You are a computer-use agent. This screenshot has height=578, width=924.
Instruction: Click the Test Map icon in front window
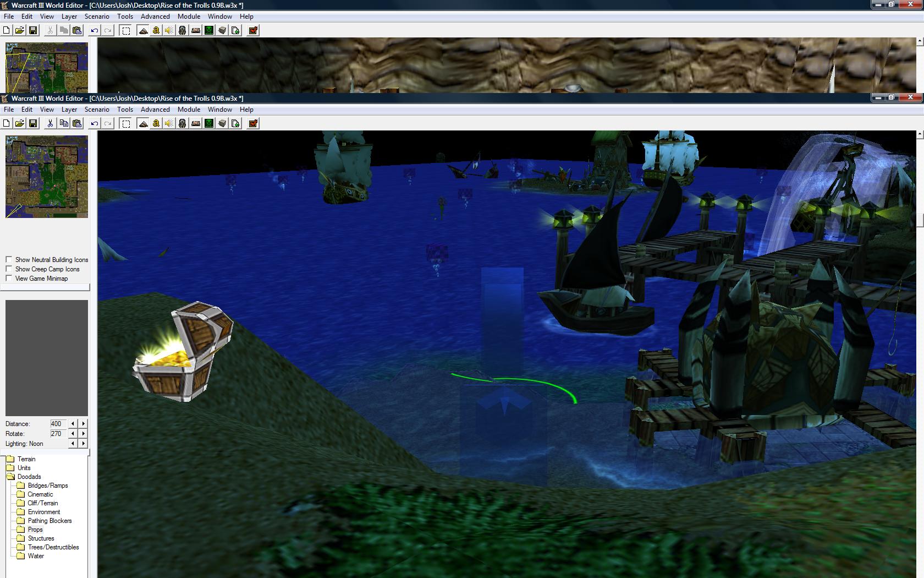[x=253, y=123]
